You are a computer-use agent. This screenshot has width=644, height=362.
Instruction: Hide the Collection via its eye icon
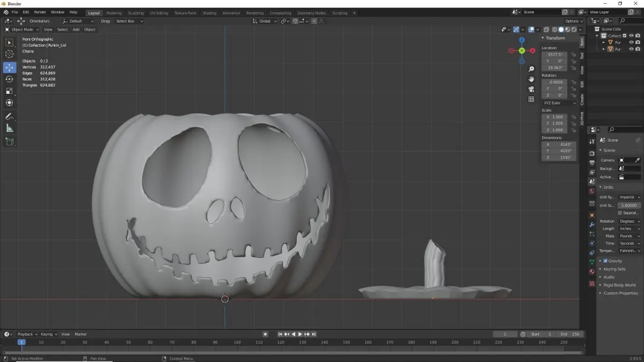coord(631,36)
